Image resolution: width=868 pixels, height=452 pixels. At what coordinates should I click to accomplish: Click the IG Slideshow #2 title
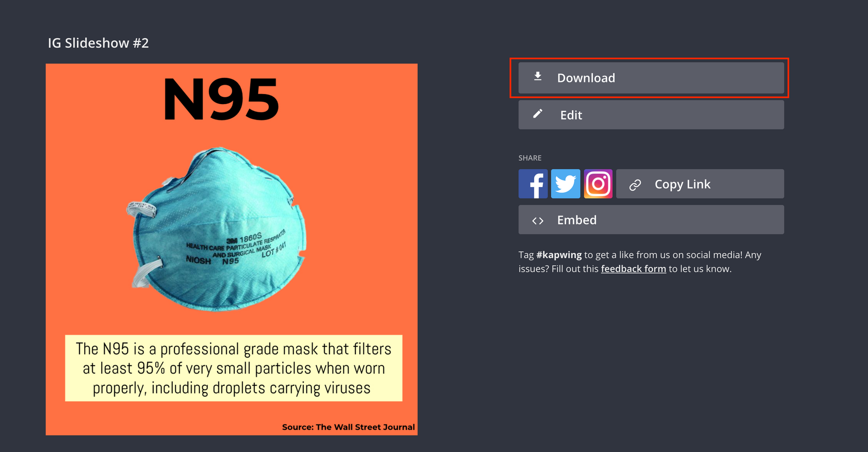pos(98,43)
